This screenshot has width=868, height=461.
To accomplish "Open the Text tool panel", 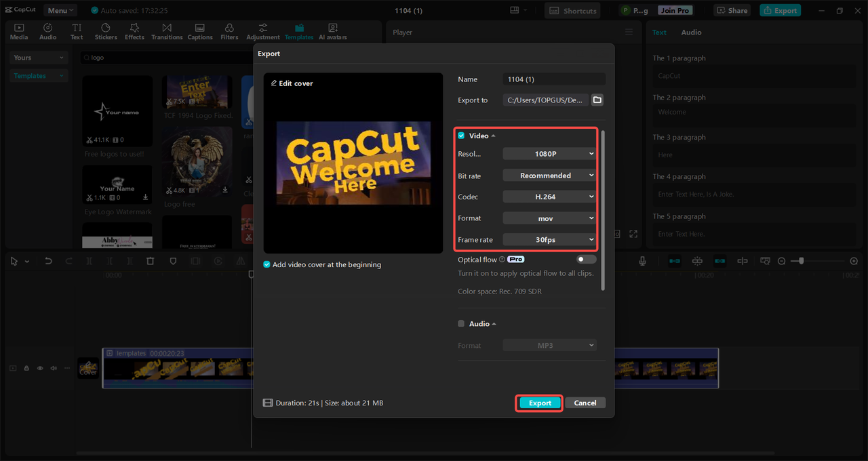I will point(77,31).
